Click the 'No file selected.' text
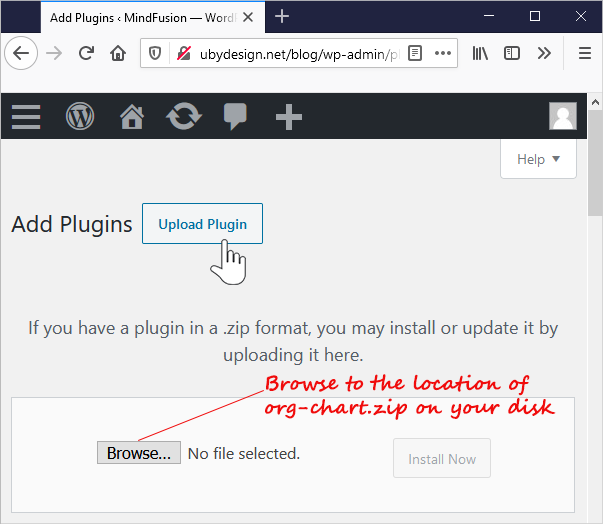 coord(243,454)
